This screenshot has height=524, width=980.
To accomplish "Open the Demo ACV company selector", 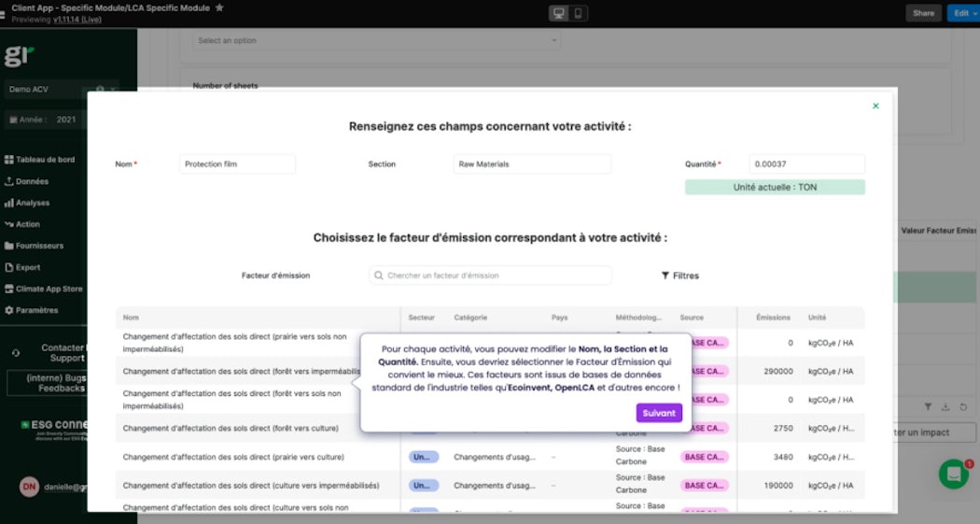I will pyautogui.click(x=62, y=90).
